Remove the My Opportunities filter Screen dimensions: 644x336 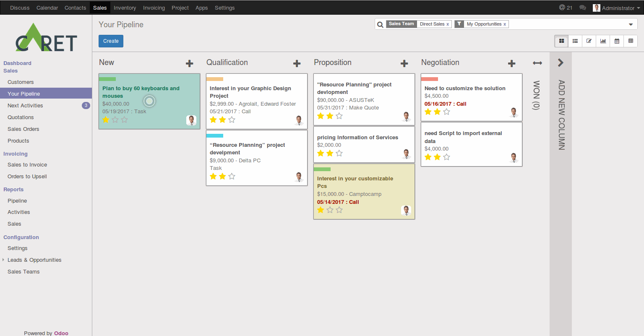[505, 24]
